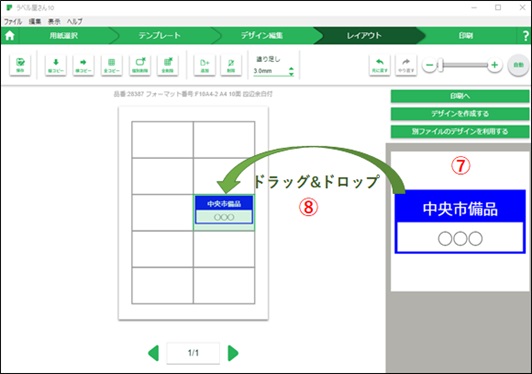532x374 pixels.
Task: Click the horizontal copy right-arrow icon
Action: click(83, 65)
